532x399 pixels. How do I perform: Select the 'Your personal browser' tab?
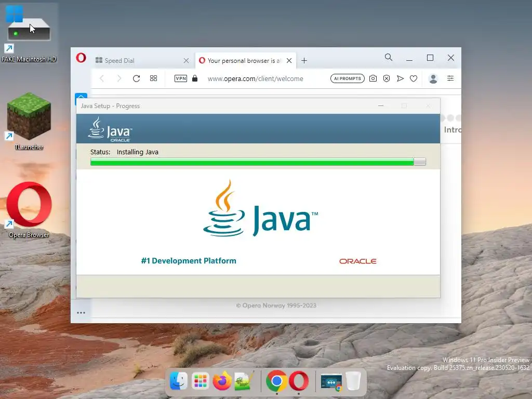245,60
